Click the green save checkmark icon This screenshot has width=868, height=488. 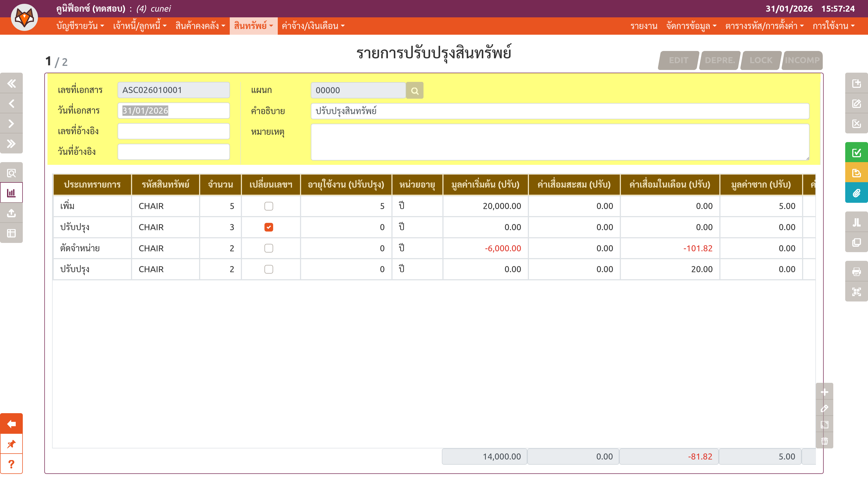[x=856, y=153]
